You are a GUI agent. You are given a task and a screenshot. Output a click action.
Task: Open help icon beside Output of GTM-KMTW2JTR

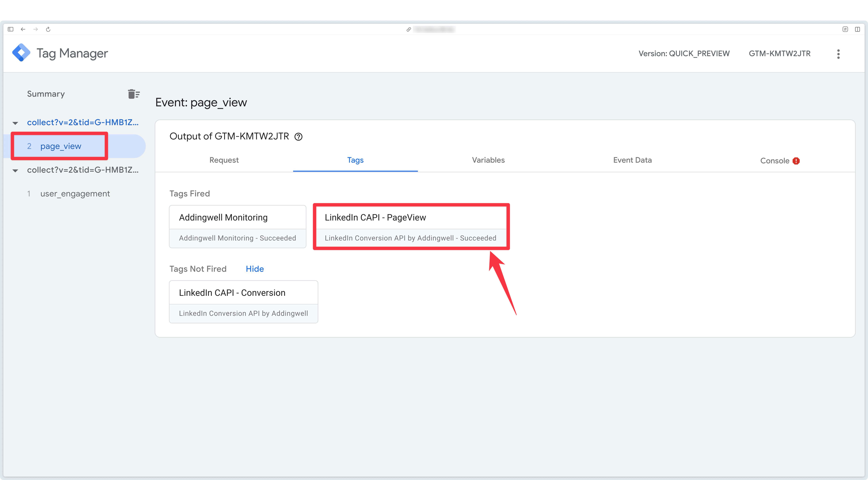tap(299, 137)
